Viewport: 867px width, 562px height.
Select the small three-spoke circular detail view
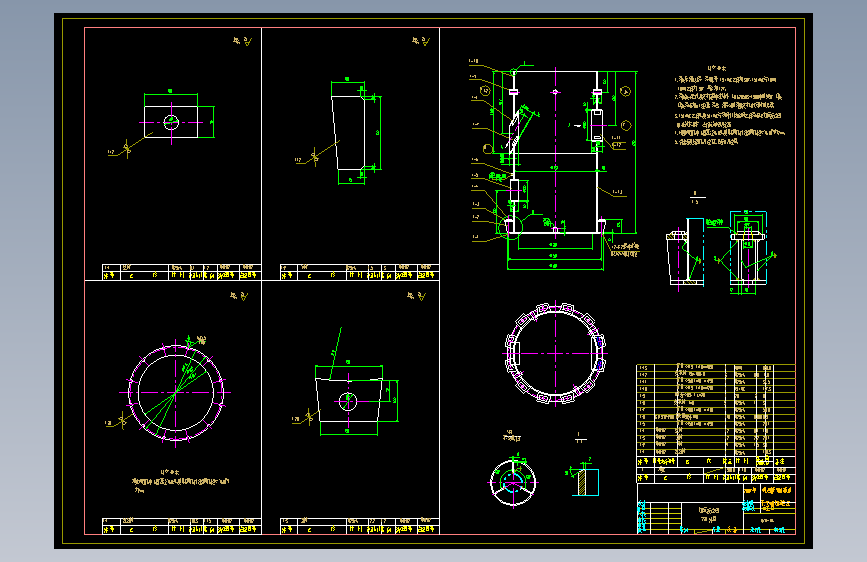(x=513, y=482)
